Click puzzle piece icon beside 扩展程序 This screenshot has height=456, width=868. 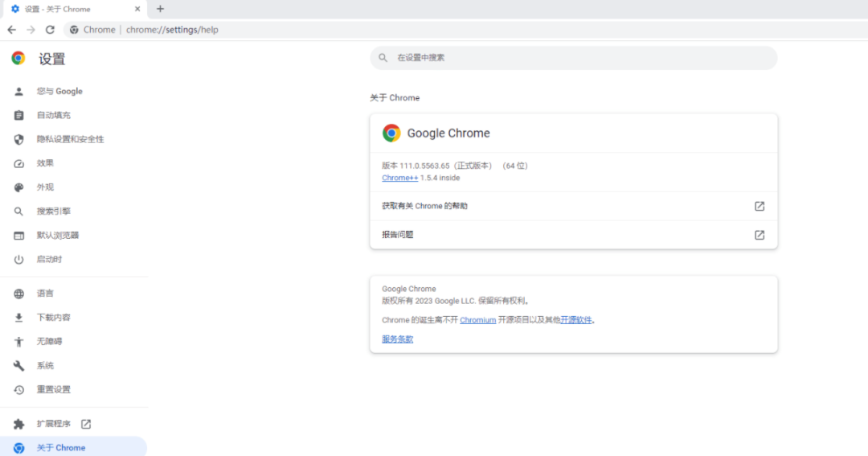click(18, 424)
